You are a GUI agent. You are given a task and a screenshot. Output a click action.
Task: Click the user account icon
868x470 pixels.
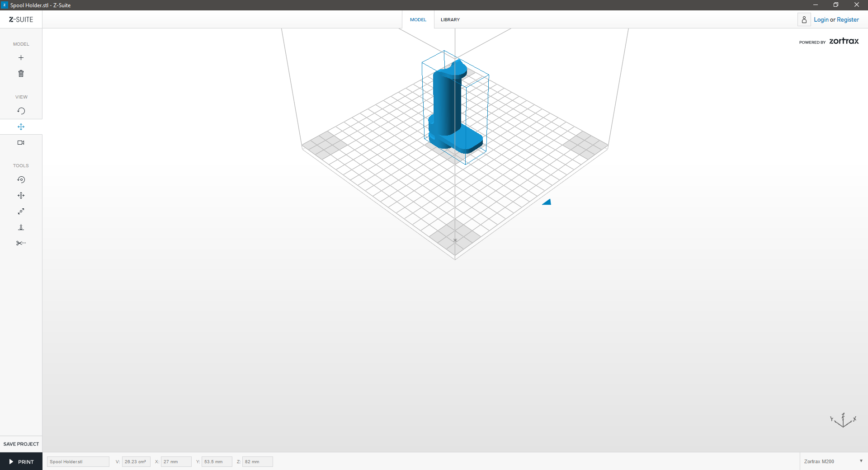[x=804, y=20]
